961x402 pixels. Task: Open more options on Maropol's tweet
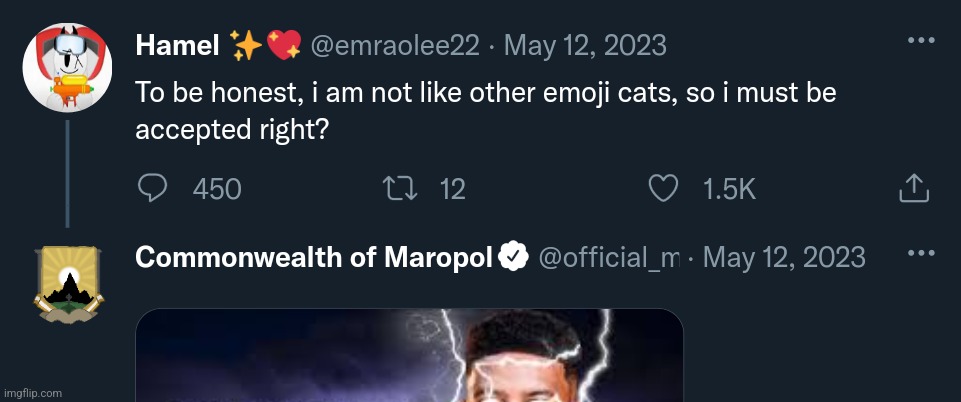click(920, 254)
